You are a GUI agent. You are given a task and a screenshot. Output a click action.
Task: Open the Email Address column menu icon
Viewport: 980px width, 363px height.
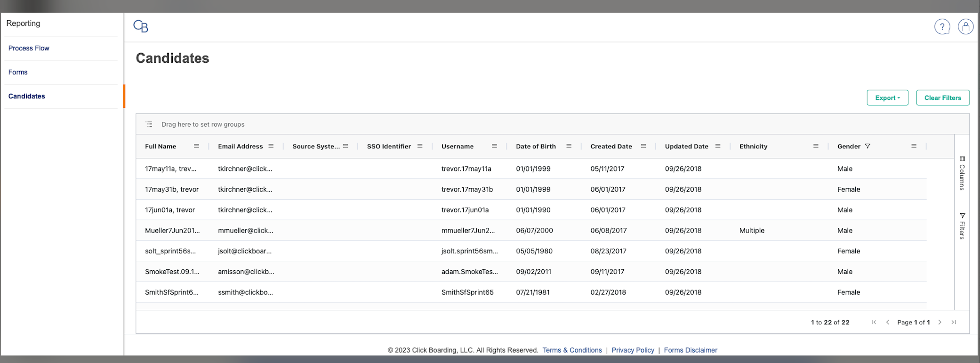(271, 146)
